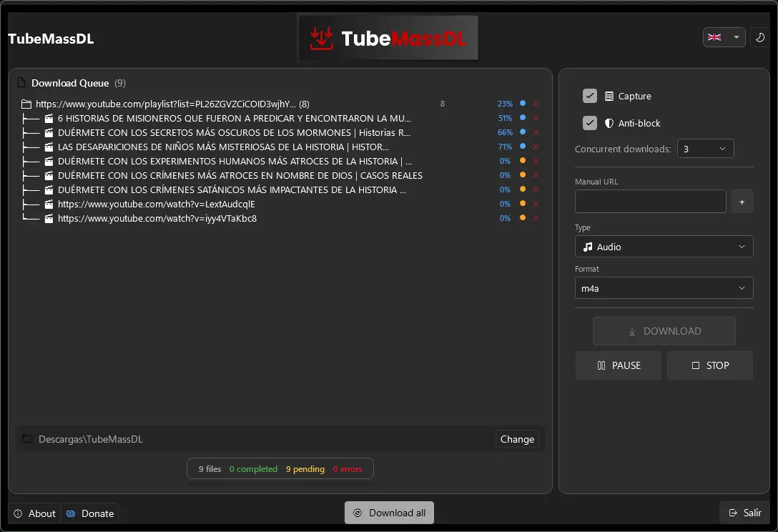Stop the downloads
The height and width of the screenshot is (532, 778).
tap(710, 366)
